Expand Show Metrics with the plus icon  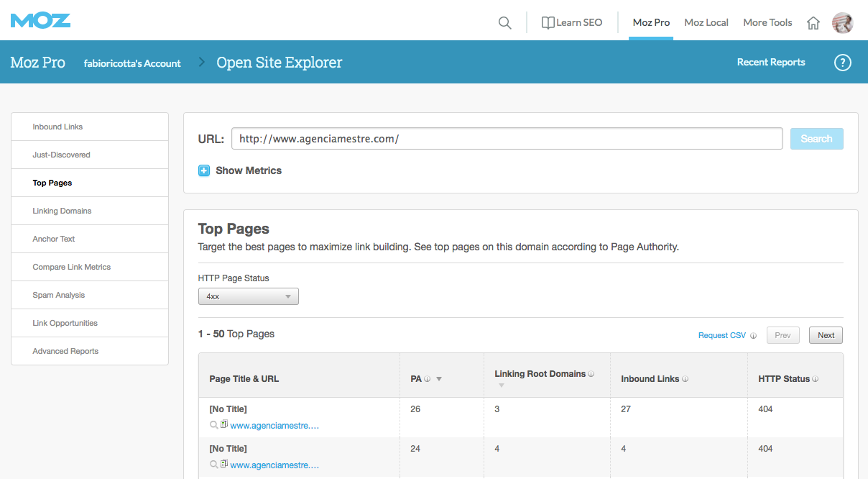204,170
